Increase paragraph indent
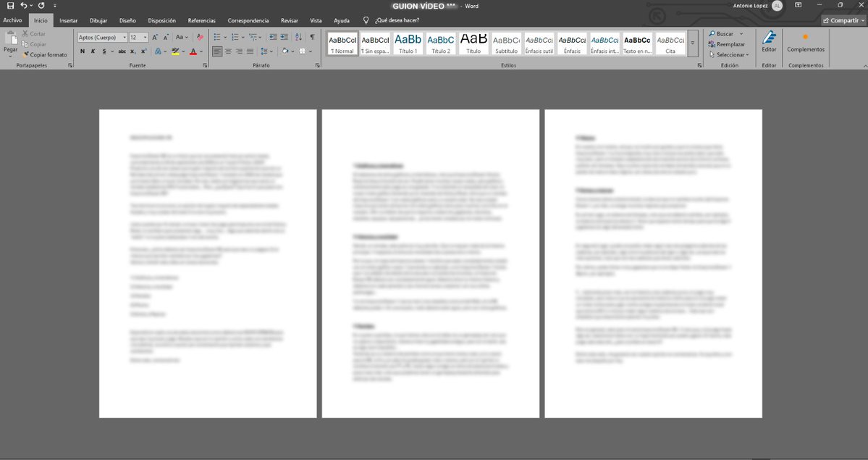868x460 pixels. click(284, 37)
